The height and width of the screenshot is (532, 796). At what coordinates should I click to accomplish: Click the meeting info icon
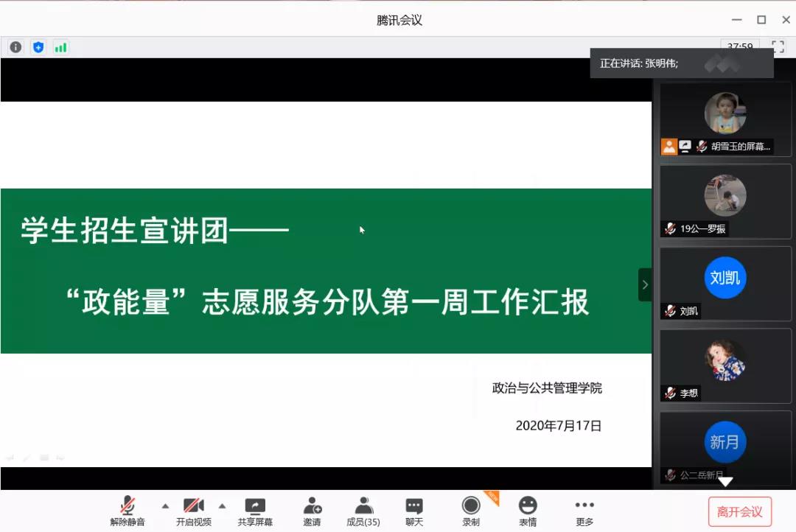[x=15, y=47]
